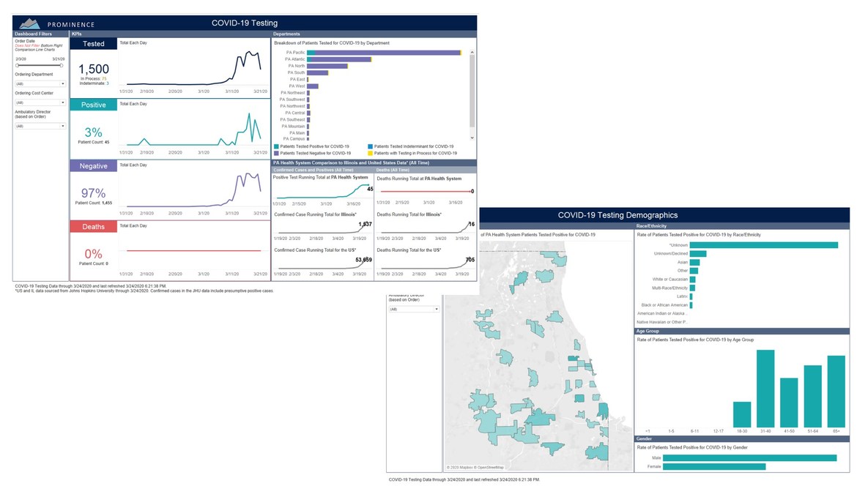Click the teal Positive legend square
The width and height of the screenshot is (868, 494).
pos(276,146)
